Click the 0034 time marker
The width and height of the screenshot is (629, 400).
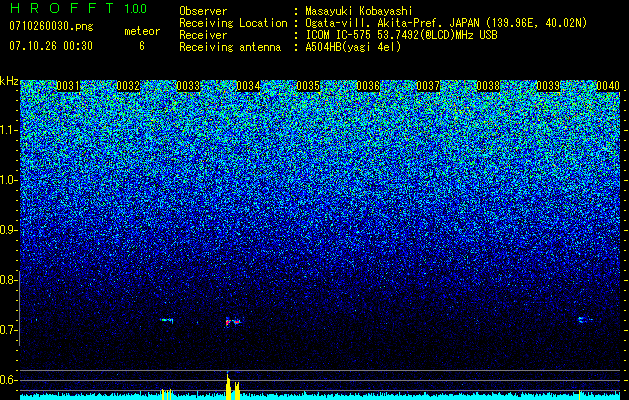point(248,86)
